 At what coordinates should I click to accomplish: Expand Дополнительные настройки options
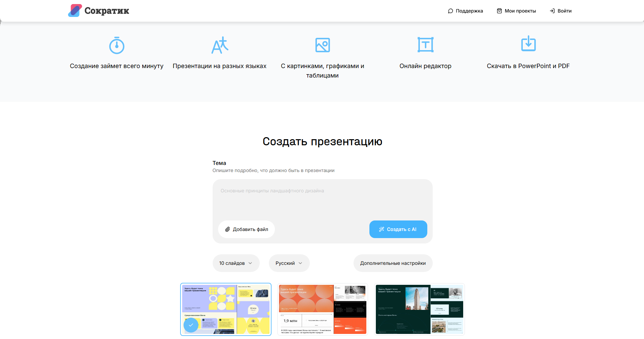(393, 263)
